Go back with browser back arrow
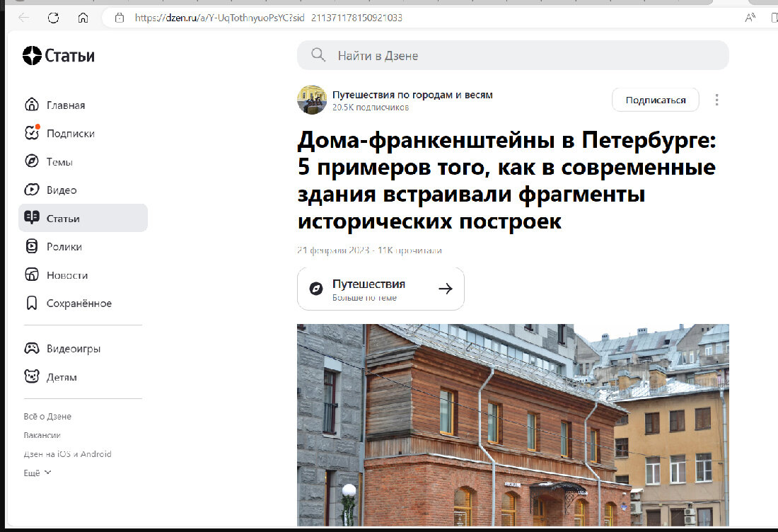 (24, 18)
